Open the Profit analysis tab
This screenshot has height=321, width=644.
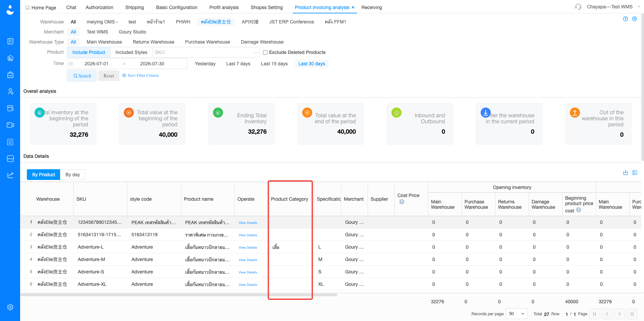click(x=224, y=7)
